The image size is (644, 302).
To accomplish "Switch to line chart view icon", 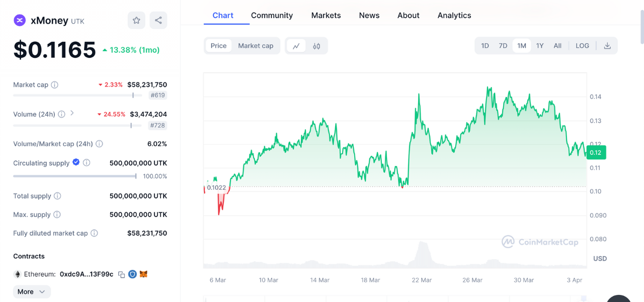I will pos(296,46).
